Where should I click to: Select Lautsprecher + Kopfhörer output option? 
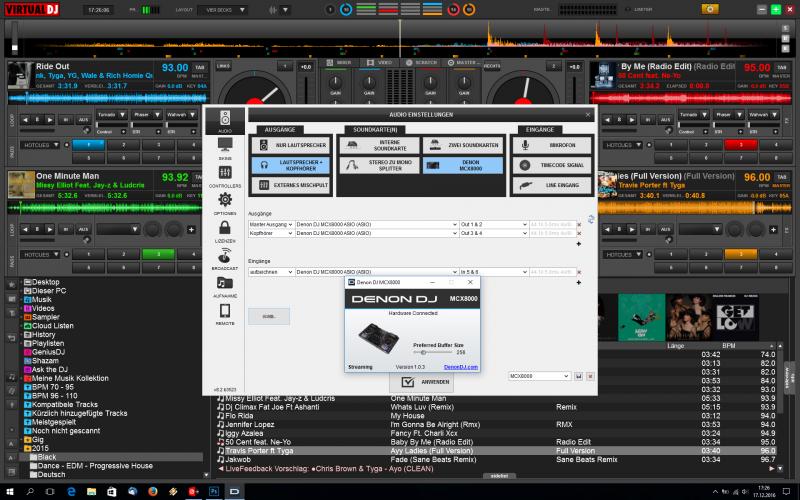pyautogui.click(x=291, y=165)
